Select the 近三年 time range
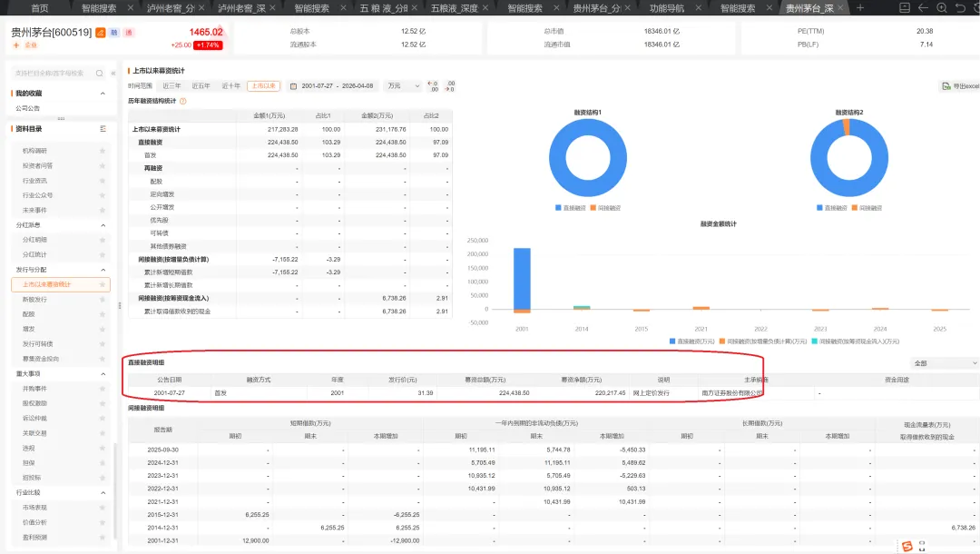980x554 pixels. (x=171, y=86)
